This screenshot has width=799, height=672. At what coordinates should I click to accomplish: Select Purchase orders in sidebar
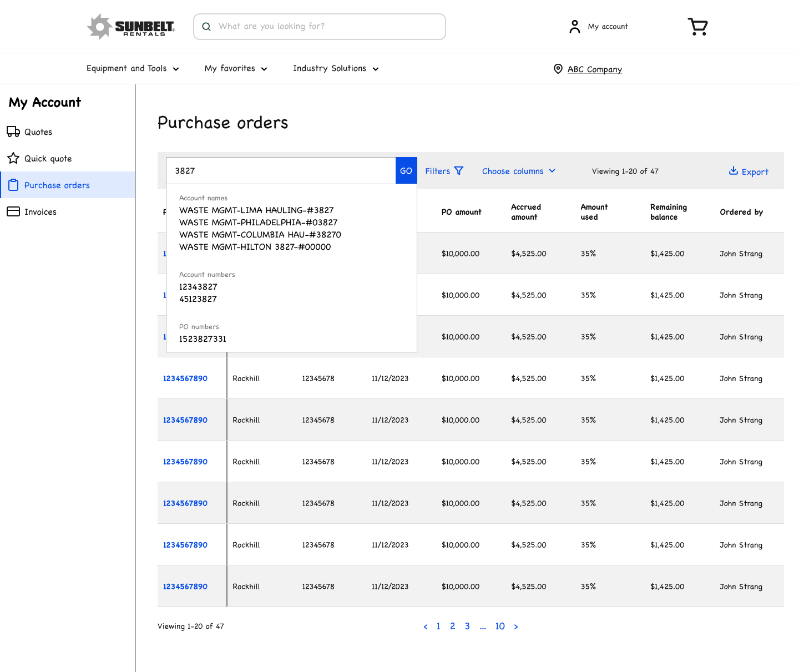pyautogui.click(x=68, y=185)
